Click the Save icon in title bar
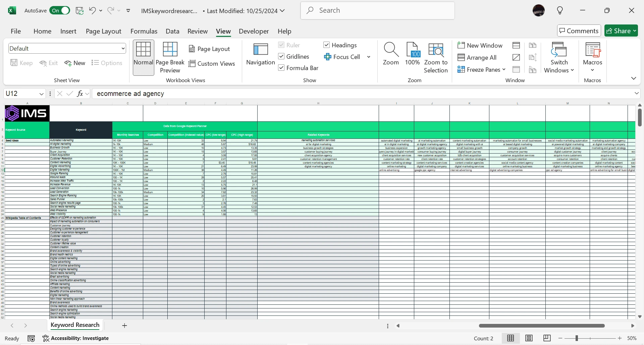 tap(79, 11)
